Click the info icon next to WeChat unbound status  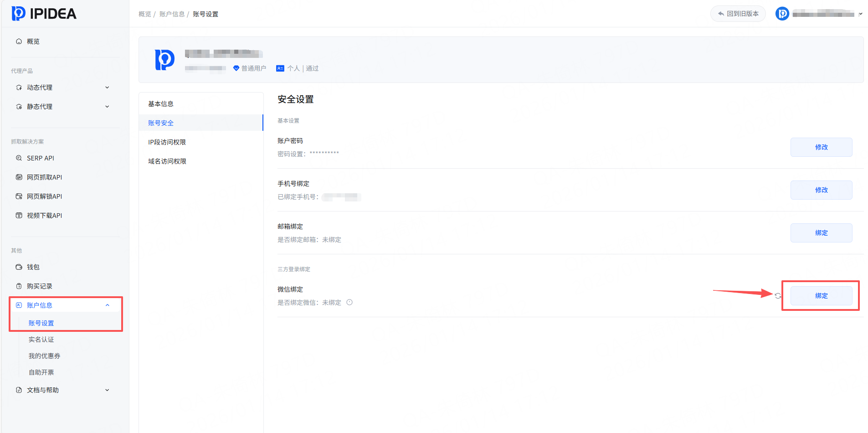point(349,302)
